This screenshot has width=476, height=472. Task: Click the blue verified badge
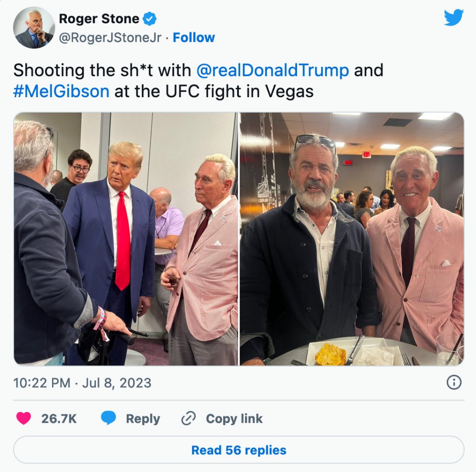pos(149,19)
